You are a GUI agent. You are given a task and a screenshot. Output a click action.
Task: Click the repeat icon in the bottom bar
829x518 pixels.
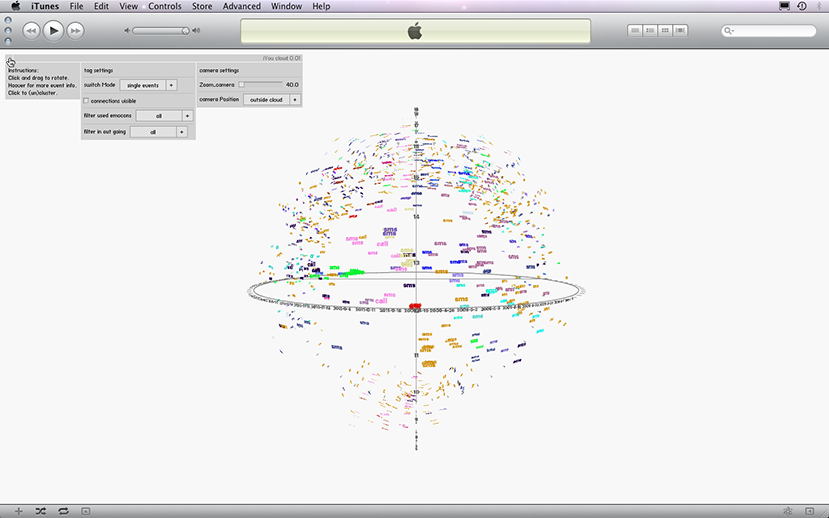click(63, 511)
